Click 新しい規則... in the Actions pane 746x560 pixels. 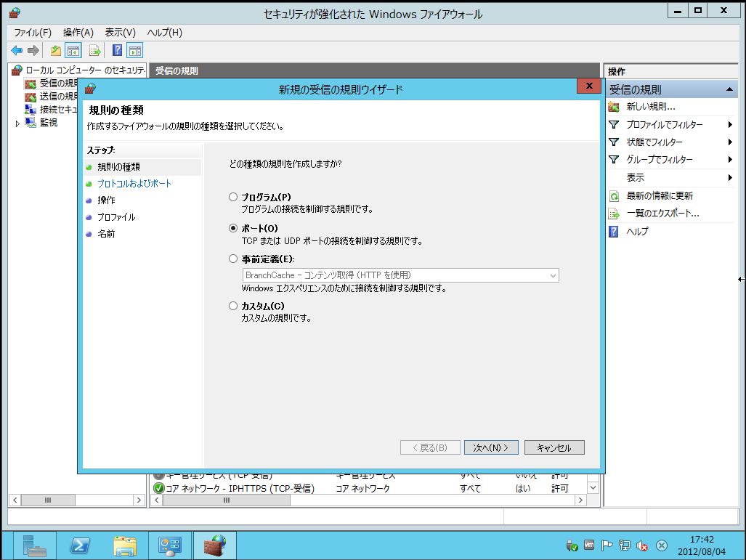[651, 107]
